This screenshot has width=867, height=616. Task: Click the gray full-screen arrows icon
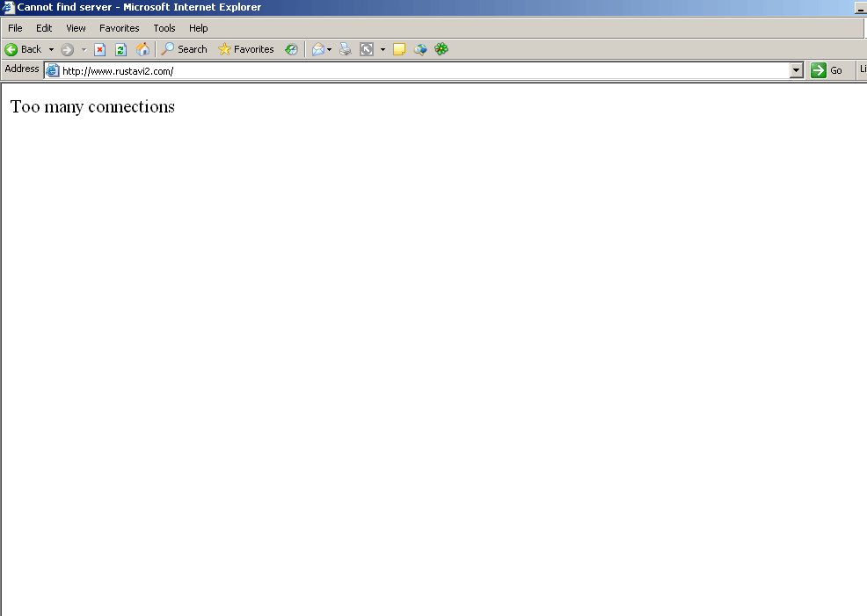pyautogui.click(x=367, y=50)
